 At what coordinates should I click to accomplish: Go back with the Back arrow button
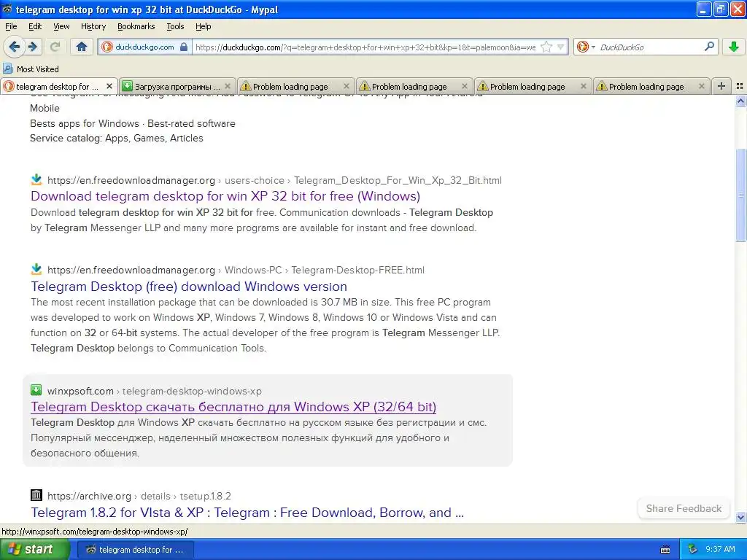coord(14,47)
